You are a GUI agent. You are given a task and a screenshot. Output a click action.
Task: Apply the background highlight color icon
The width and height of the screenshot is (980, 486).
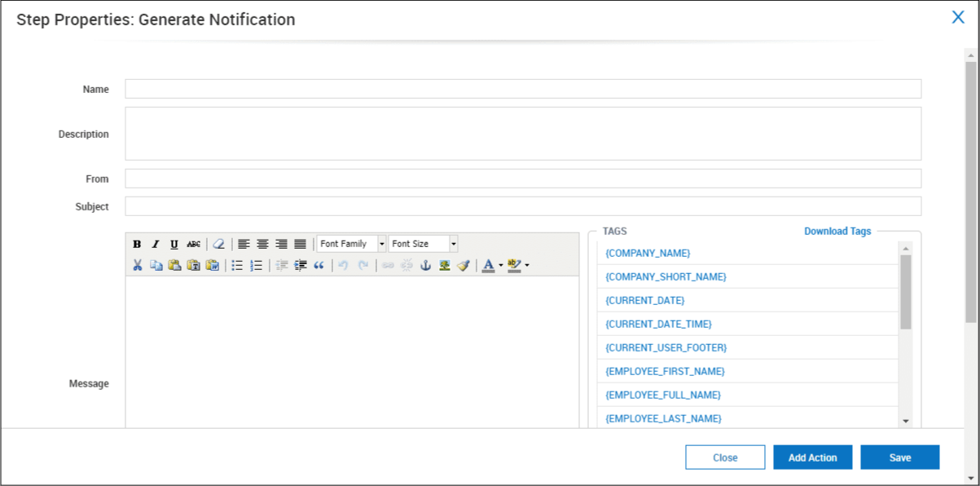[514, 265]
